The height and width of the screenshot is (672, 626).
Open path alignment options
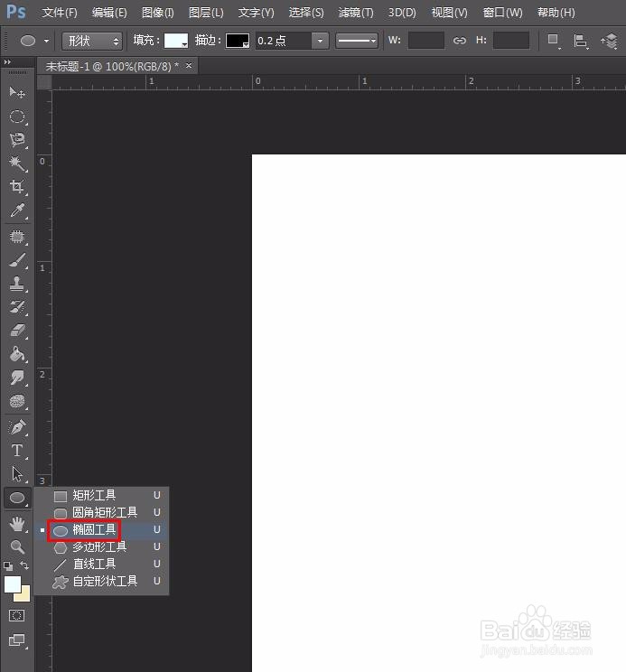[x=581, y=42]
